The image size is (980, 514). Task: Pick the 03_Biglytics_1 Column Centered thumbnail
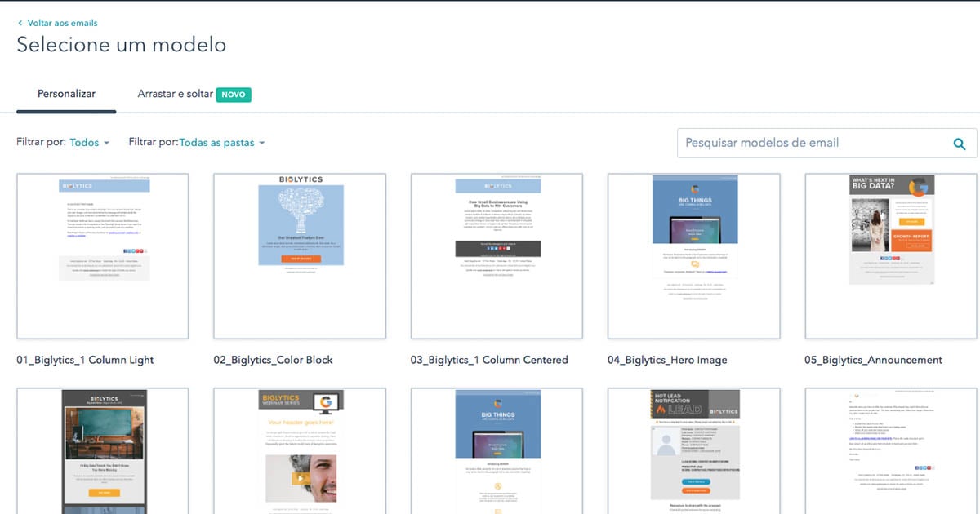pos(497,256)
